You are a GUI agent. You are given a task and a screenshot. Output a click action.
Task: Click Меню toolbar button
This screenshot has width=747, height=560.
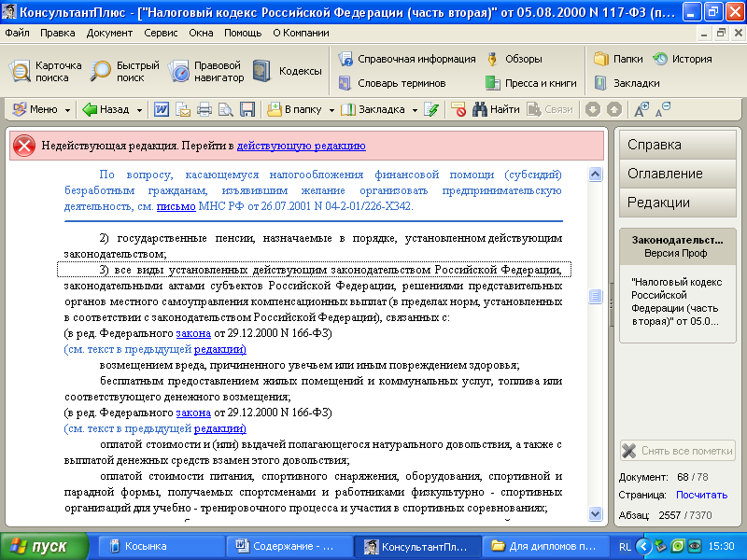click(x=35, y=109)
